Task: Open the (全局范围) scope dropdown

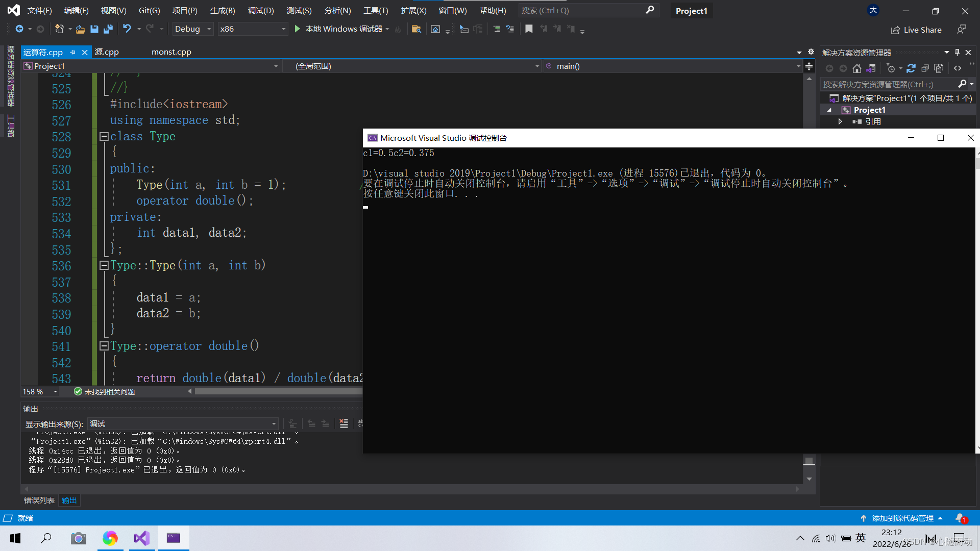Action: [412, 66]
